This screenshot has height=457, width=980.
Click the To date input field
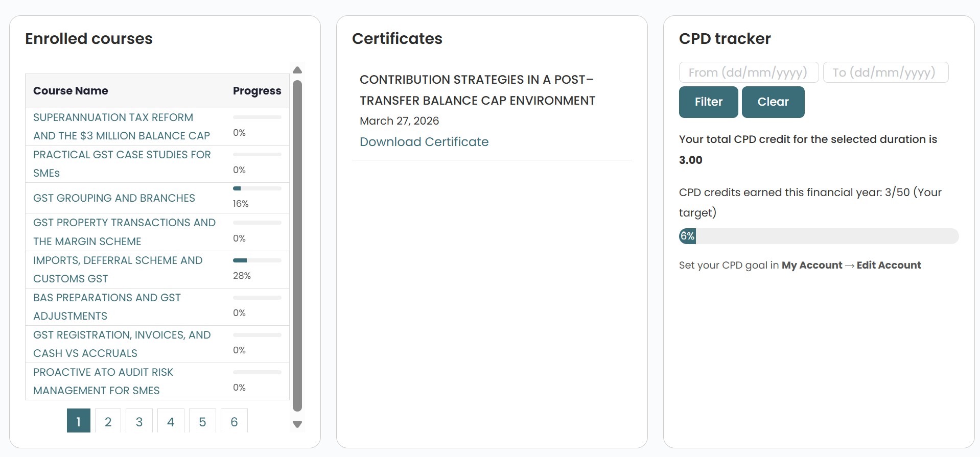(885, 73)
